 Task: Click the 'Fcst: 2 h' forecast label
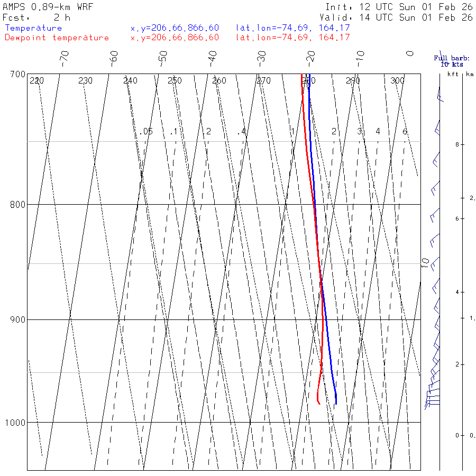click(x=36, y=17)
